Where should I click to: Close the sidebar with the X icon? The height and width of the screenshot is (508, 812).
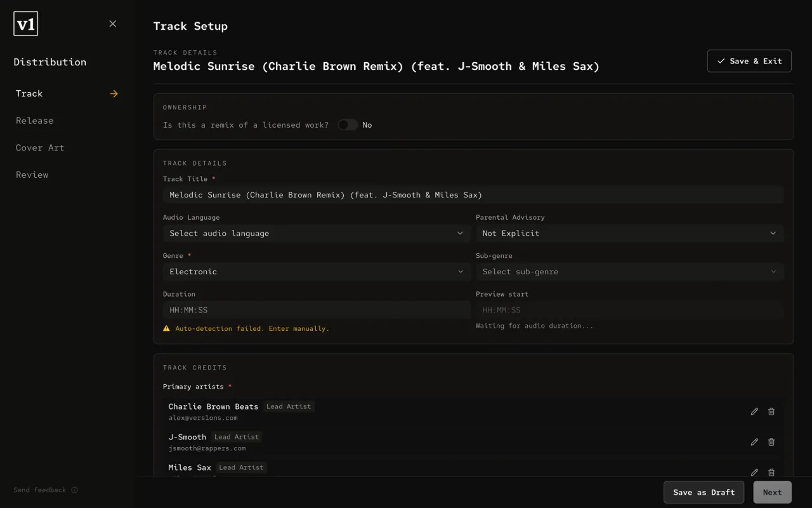pyautogui.click(x=113, y=24)
